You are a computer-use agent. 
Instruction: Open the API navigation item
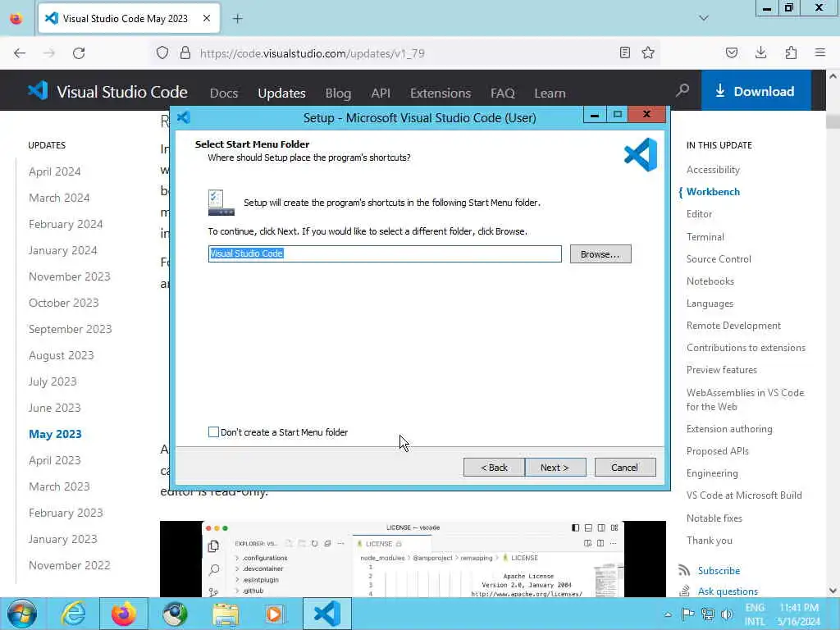(381, 94)
